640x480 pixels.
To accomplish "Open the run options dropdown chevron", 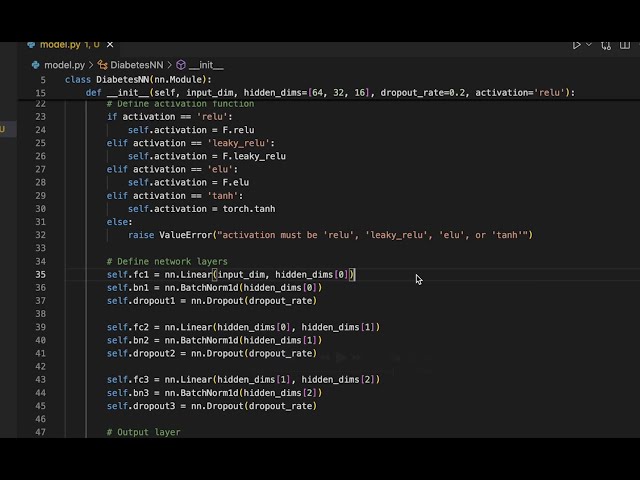I will 589,44.
